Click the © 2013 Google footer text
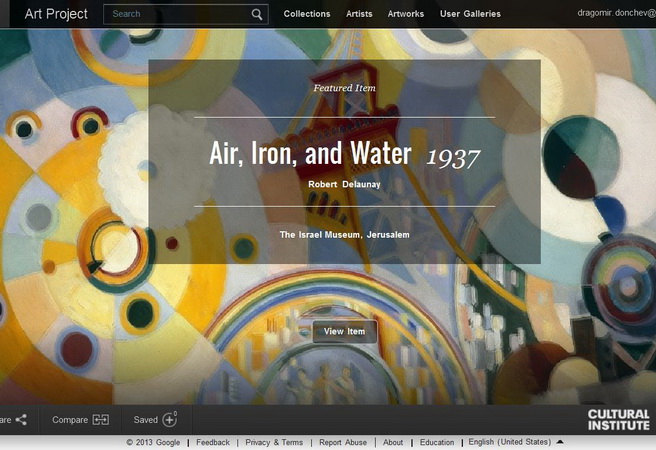This screenshot has height=450, width=656. (153, 442)
